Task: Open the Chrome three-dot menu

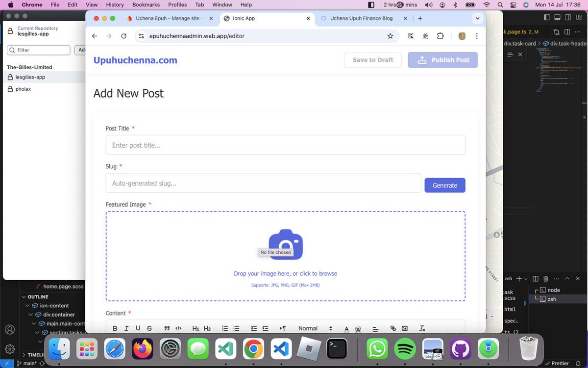Action: click(x=476, y=36)
